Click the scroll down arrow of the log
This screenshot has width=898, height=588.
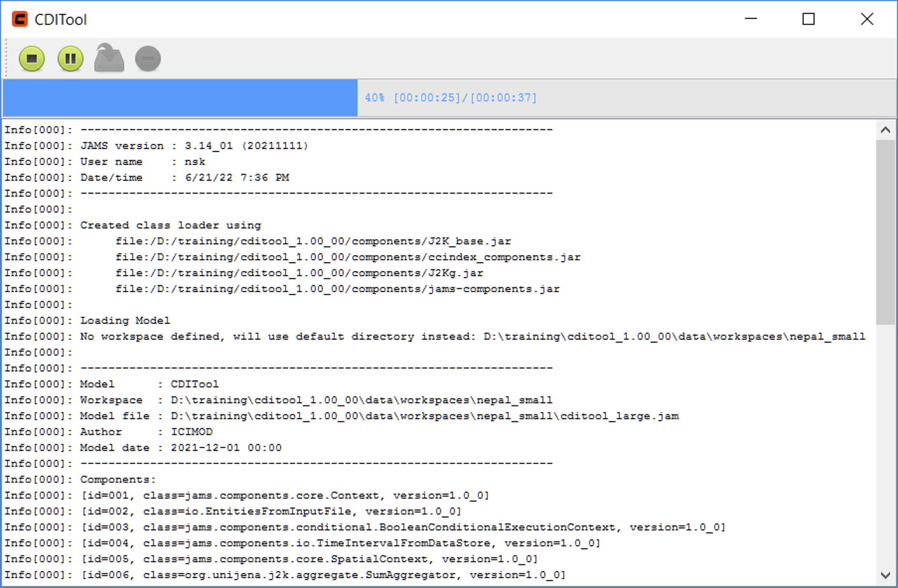[885, 575]
